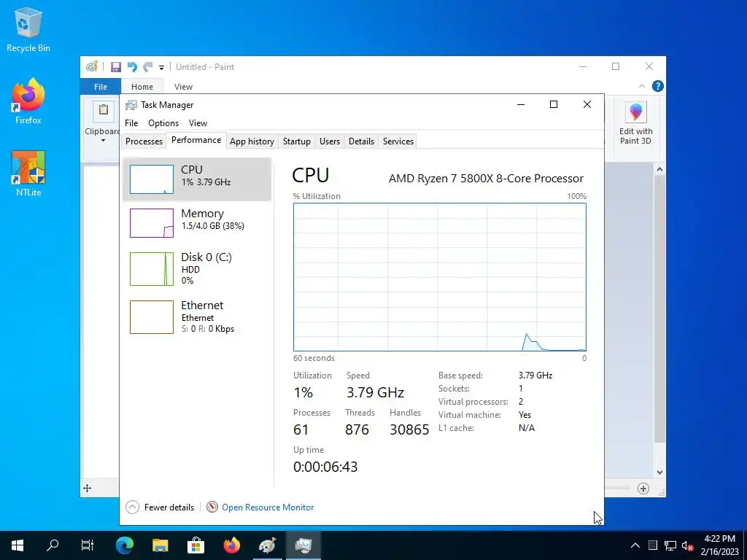Screen dimensions: 747x560
Task: Switch to the App history tab
Action: pos(252,141)
